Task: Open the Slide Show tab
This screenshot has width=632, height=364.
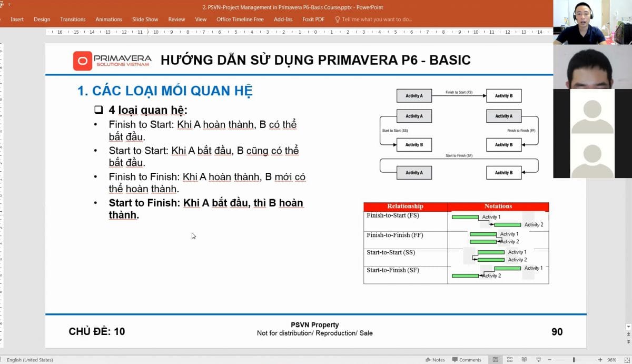Action: (x=145, y=19)
